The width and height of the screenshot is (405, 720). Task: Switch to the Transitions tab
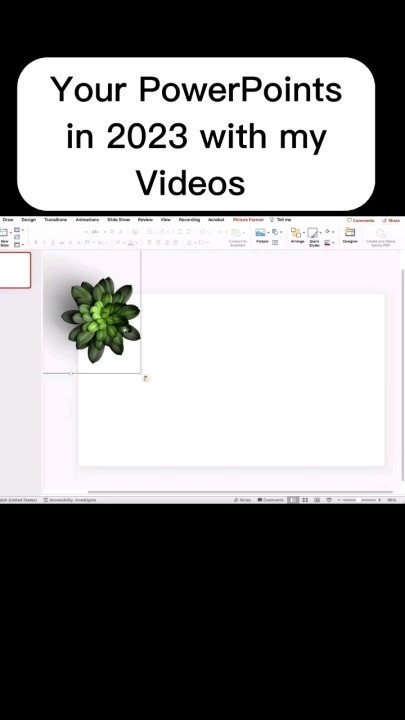tap(56, 220)
